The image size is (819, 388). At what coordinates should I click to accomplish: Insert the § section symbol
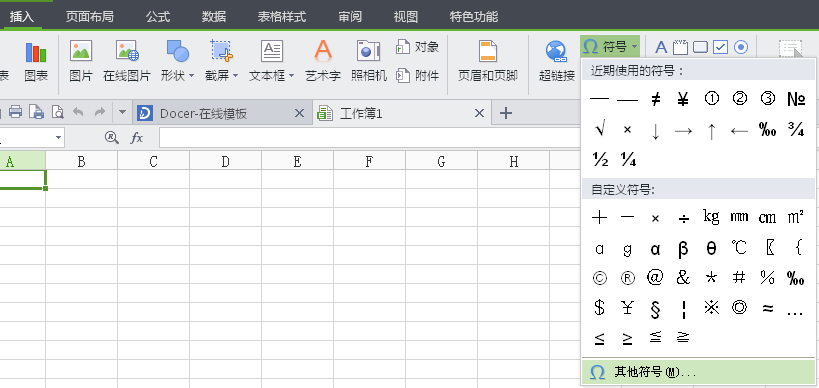(656, 309)
